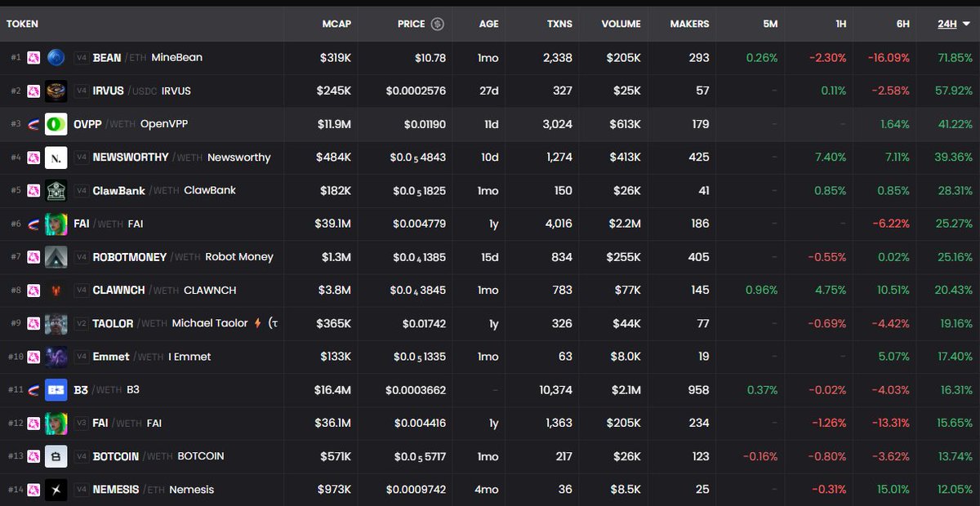Open the Nemesis token logo
980x506 pixels.
click(56, 490)
